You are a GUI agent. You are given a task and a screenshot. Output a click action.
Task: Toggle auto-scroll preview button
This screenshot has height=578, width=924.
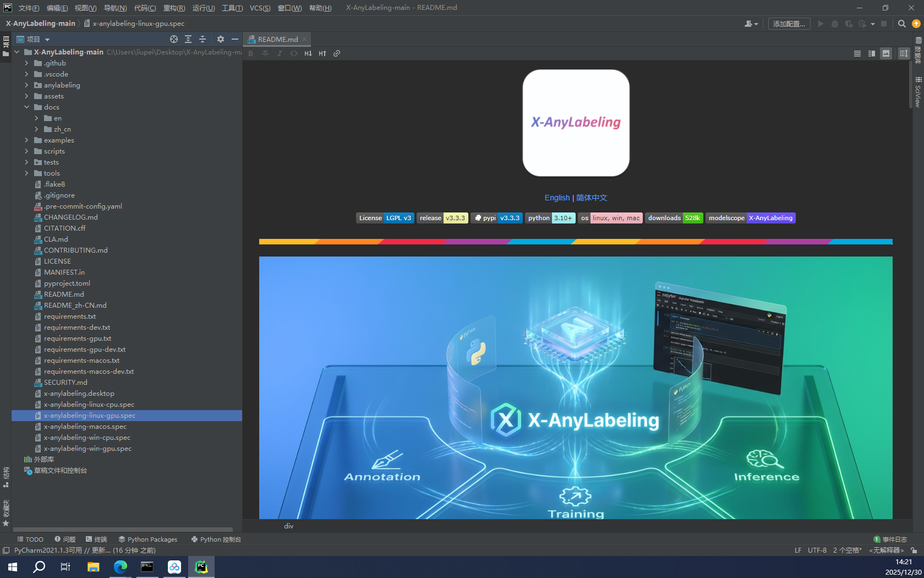(904, 53)
